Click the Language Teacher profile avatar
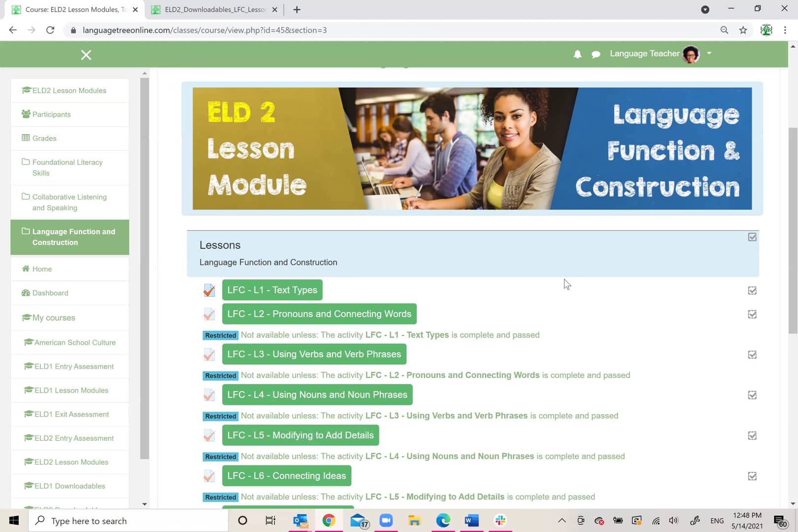Viewport: 798px width, 532px height. (691, 54)
